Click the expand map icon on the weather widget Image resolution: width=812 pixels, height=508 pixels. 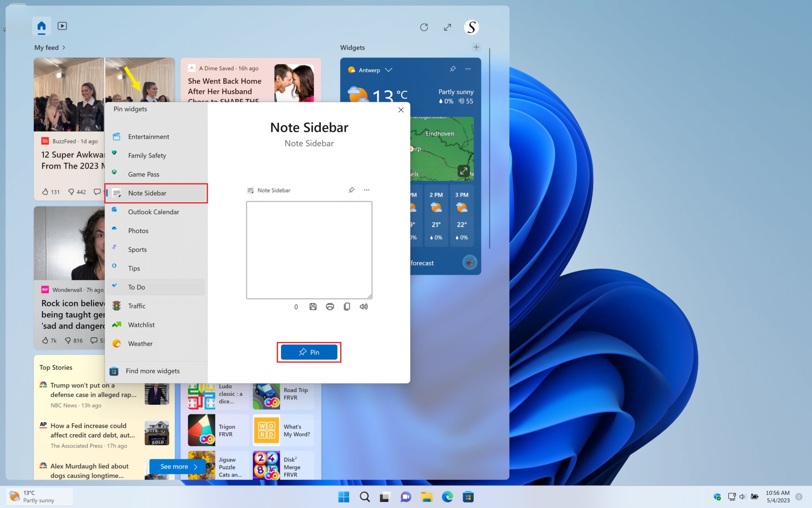tap(463, 171)
